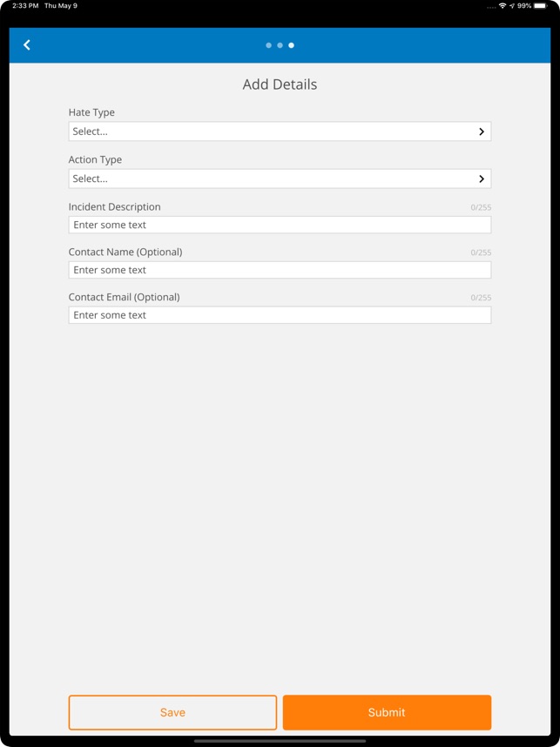Tap the Add Details page title
Viewport: 560px width, 747px height.
pos(280,84)
